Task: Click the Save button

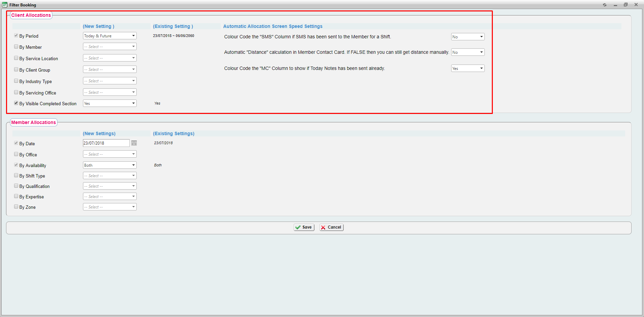Action: [x=304, y=227]
